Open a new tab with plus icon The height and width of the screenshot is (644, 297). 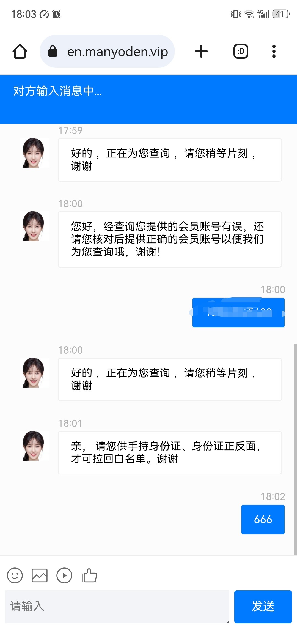(201, 51)
